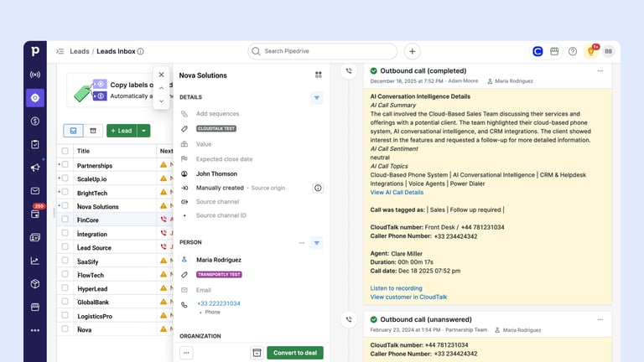Open the Insights chart sidebar icon

[35, 261]
